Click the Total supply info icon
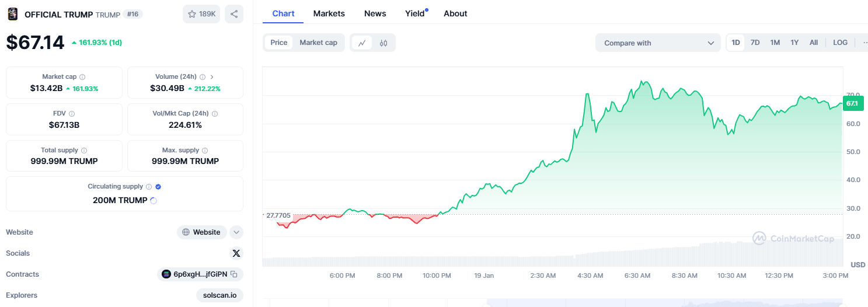 click(84, 151)
